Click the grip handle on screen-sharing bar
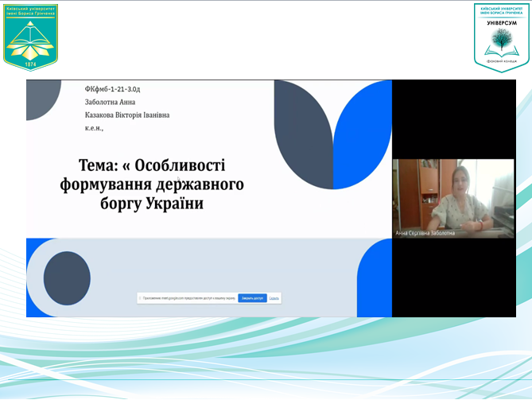The image size is (532, 400). [140, 298]
